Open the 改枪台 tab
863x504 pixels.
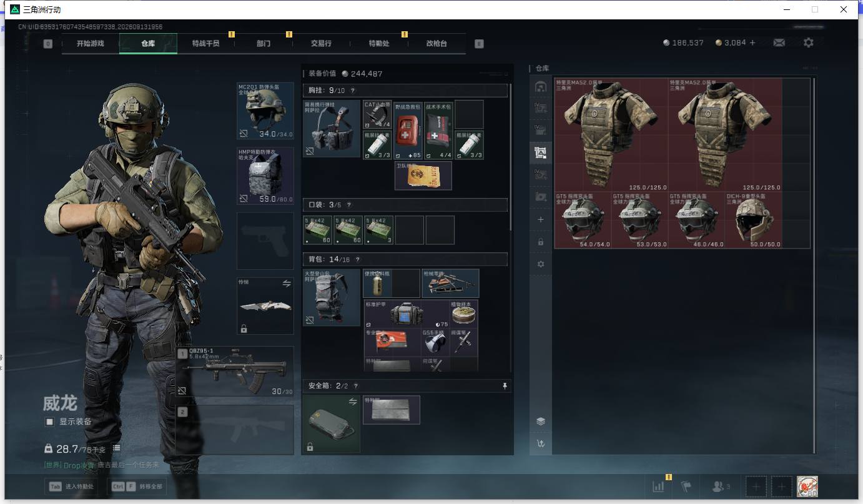[x=436, y=44]
